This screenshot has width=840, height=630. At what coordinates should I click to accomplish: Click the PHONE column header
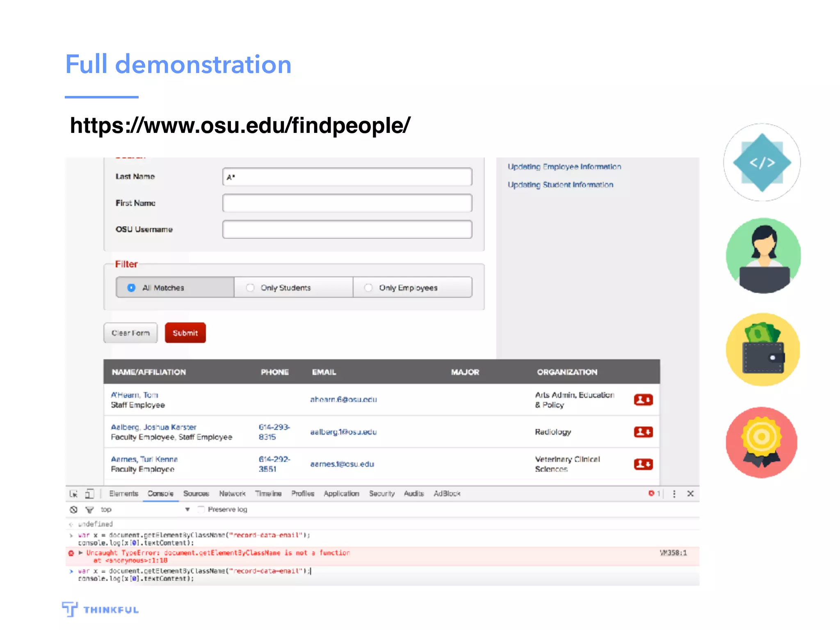click(275, 372)
